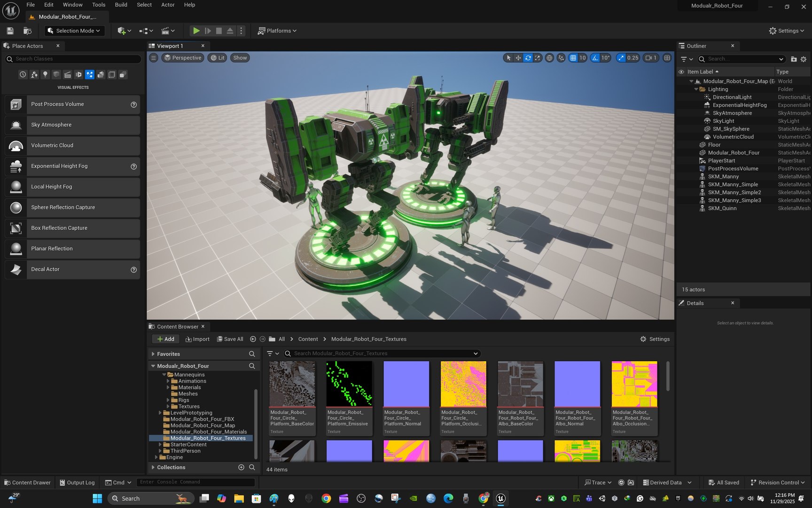Open Decal Actor help question icon
This screenshot has width=812, height=508.
coord(133,270)
